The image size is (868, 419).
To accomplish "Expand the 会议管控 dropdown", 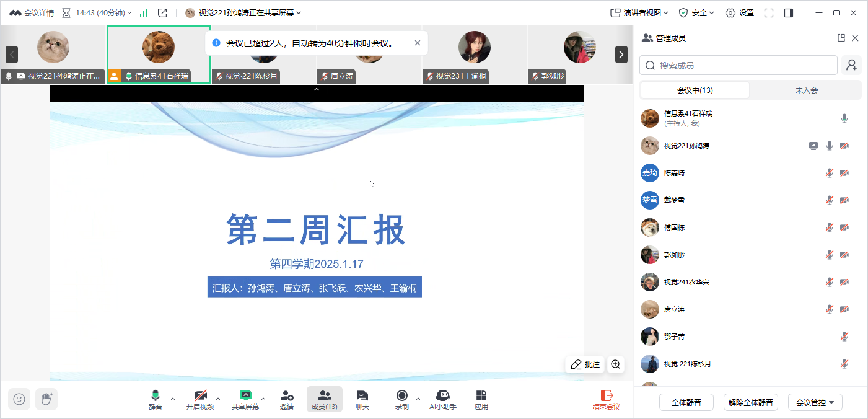I will point(815,402).
